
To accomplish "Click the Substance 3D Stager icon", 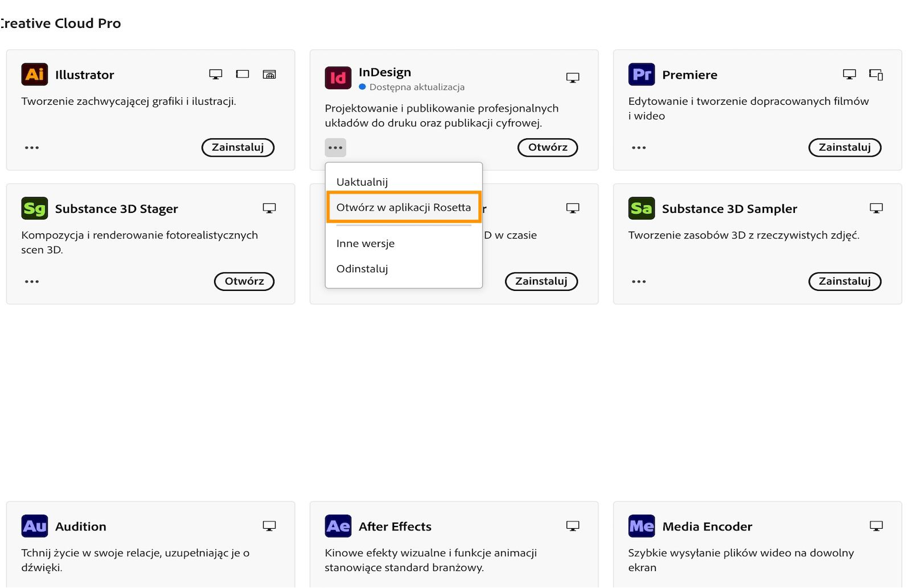I will pyautogui.click(x=35, y=208).
